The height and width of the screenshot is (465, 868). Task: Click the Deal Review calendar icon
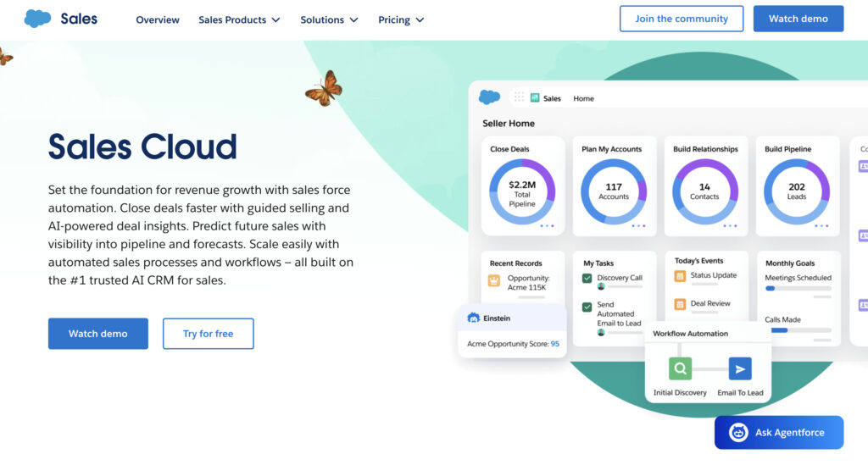point(680,304)
